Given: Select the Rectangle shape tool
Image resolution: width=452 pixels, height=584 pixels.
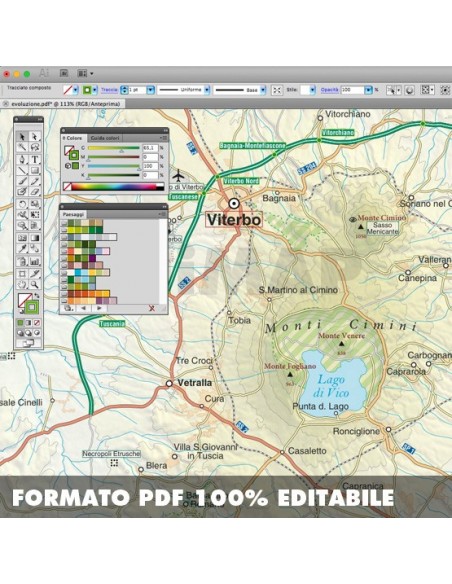Looking at the screenshot, I should pyautogui.click(x=35, y=171).
